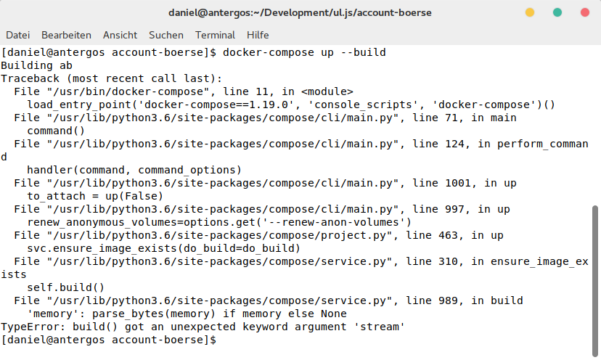The height and width of the screenshot is (360, 601).
Task: Open the Terminal menu
Action: tap(215, 35)
